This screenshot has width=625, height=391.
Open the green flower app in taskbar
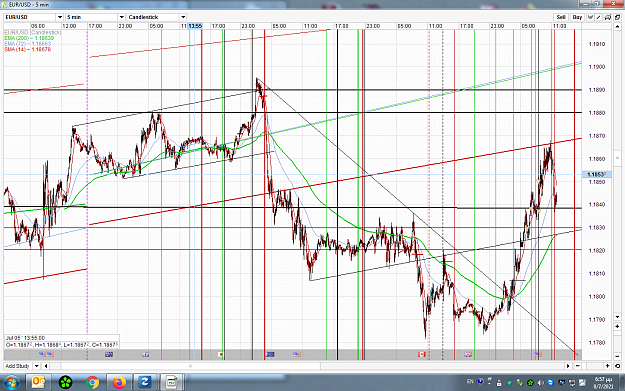point(65,383)
